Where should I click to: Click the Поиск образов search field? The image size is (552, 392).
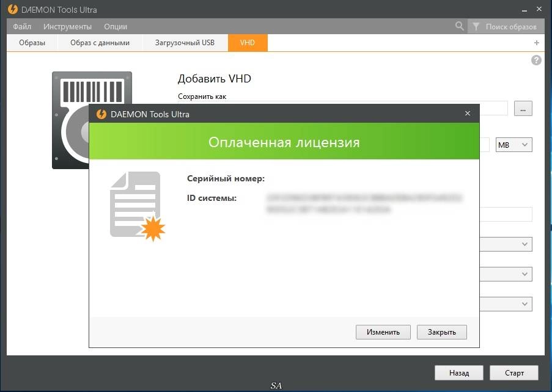511,27
